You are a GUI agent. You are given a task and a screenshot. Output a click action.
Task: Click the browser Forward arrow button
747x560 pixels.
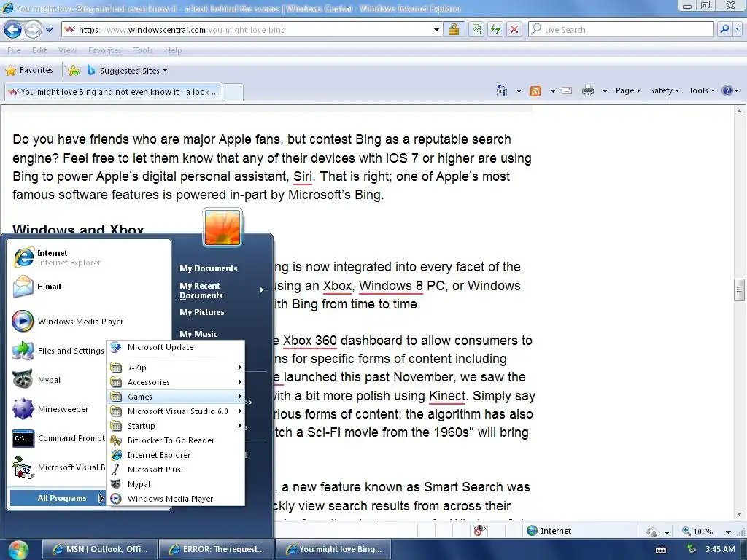point(32,29)
